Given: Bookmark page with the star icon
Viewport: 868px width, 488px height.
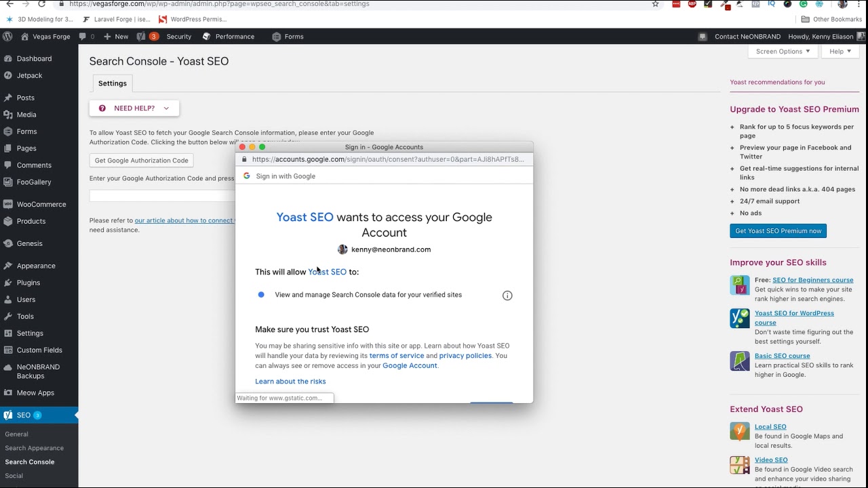Looking at the screenshot, I should tap(655, 4).
